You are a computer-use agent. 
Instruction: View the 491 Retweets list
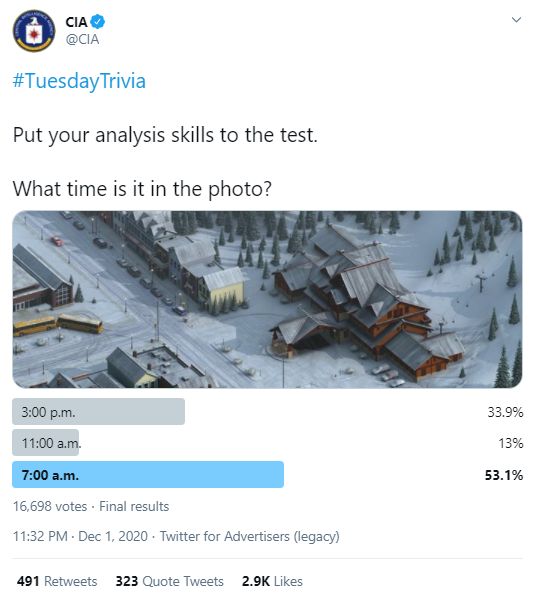pyautogui.click(x=57, y=581)
